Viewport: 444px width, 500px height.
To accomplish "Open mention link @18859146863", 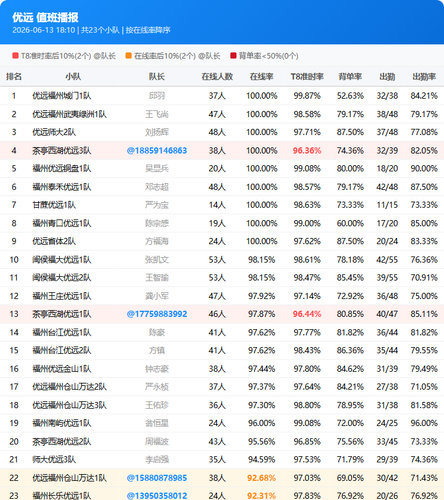I will (x=157, y=151).
